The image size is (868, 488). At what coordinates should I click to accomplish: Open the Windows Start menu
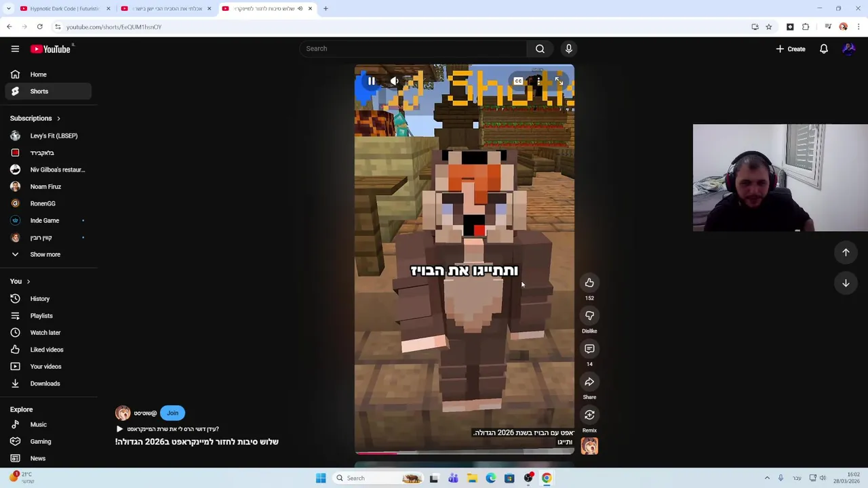point(321,479)
